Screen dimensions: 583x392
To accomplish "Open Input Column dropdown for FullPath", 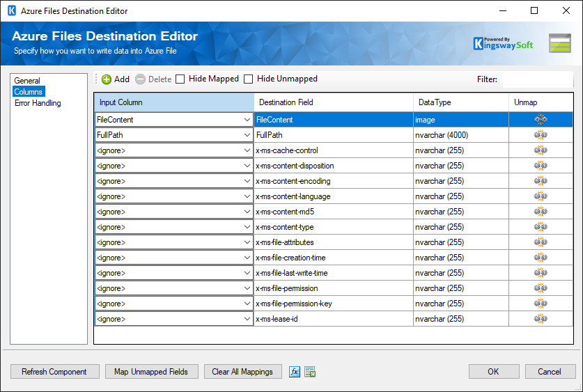I will (247, 135).
